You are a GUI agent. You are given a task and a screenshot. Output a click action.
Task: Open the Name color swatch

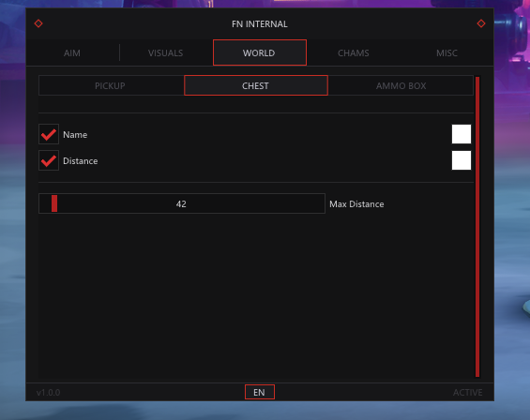click(x=462, y=134)
